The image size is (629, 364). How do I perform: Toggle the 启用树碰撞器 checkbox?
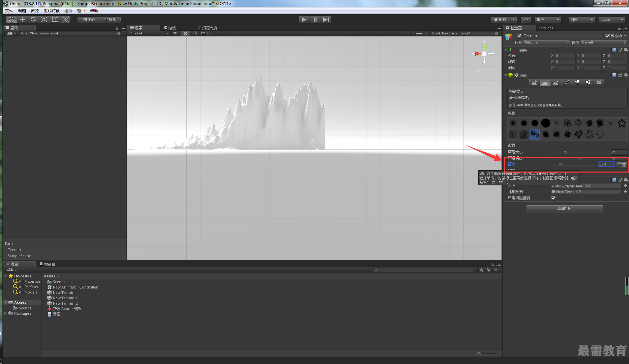[553, 198]
